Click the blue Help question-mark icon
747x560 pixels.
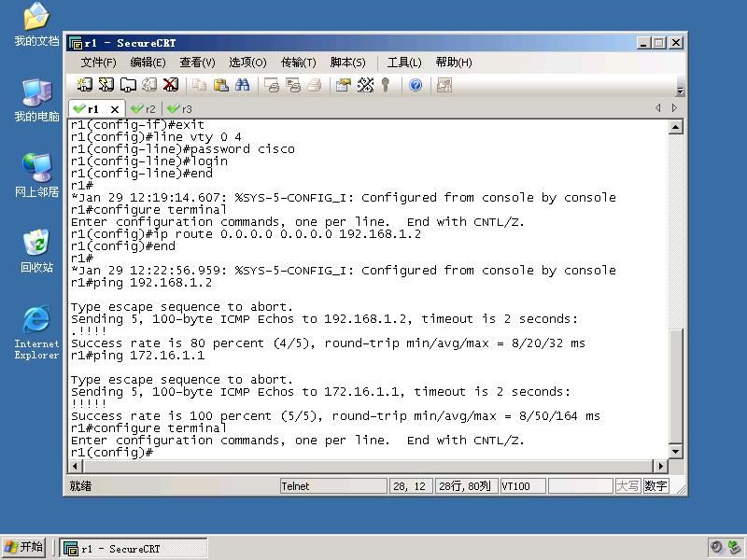416,85
